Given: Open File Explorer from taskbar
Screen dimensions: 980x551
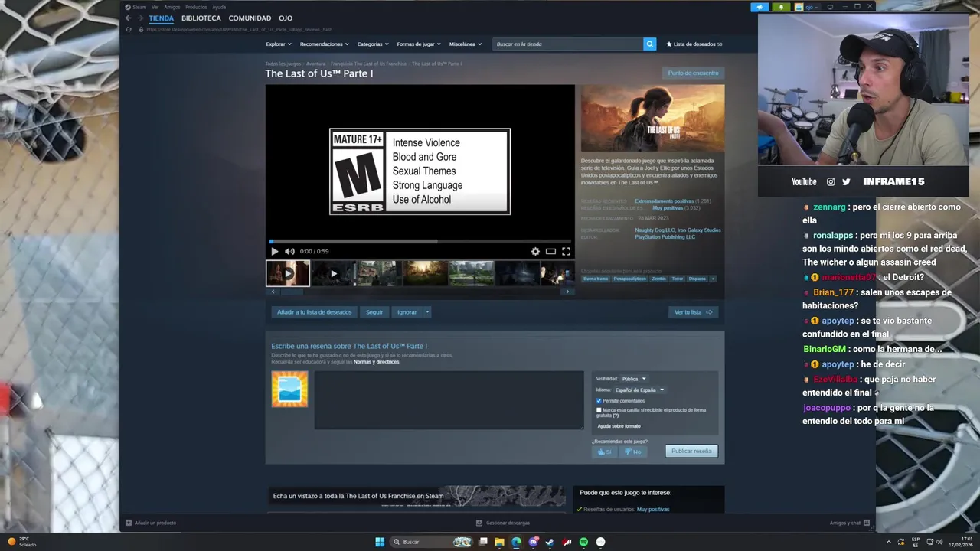Looking at the screenshot, I should [499, 542].
